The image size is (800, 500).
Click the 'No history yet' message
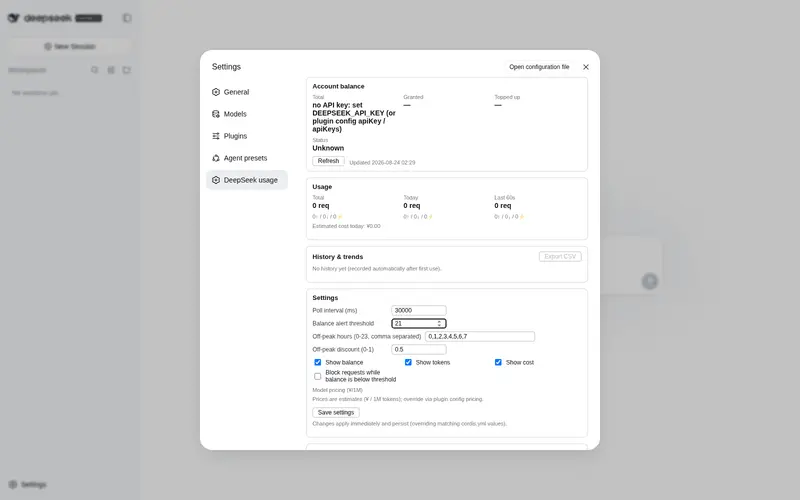(x=377, y=268)
